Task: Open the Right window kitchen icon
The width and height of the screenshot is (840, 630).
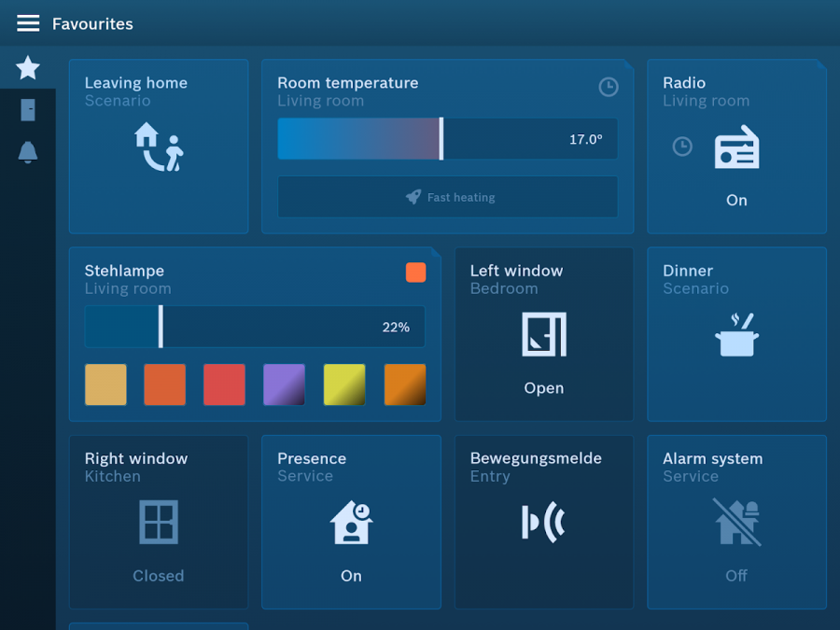Action: (159, 522)
